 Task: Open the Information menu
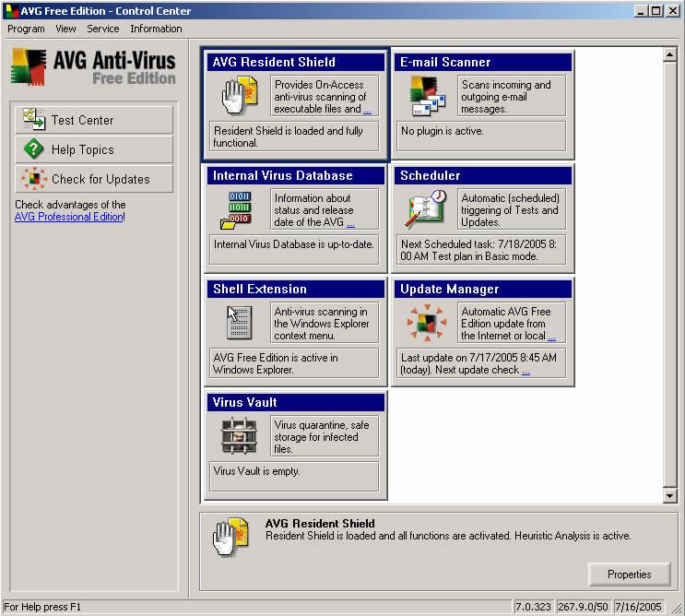click(x=156, y=29)
